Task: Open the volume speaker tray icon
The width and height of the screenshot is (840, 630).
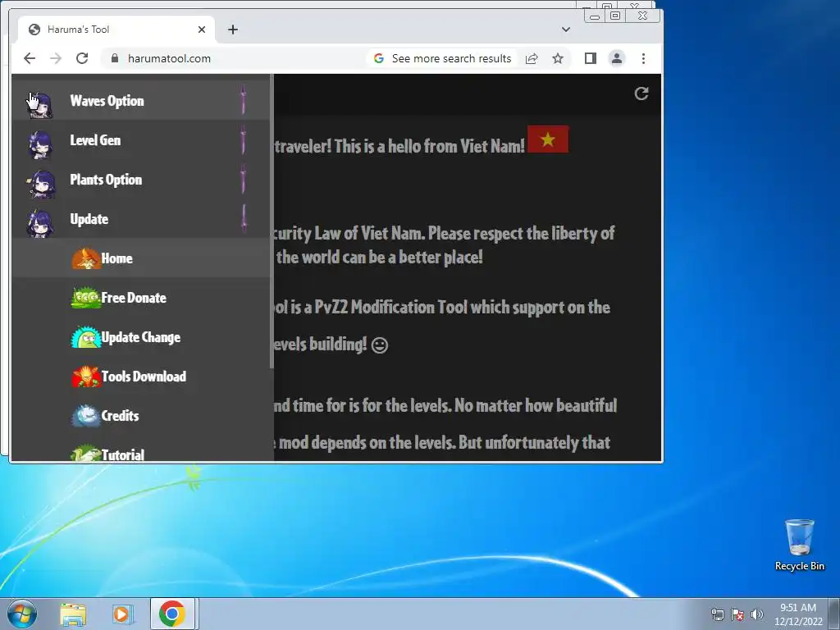Action: point(756,614)
